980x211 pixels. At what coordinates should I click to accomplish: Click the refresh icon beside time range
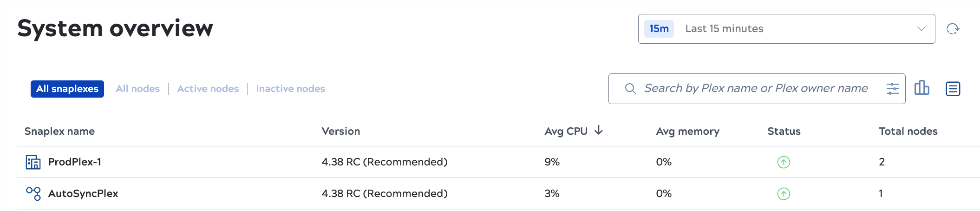[x=953, y=29]
